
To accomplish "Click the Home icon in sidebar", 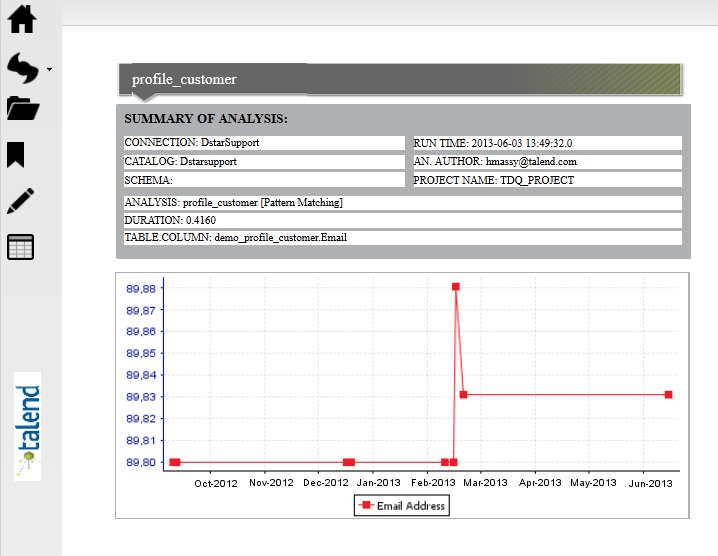I will [x=22, y=19].
